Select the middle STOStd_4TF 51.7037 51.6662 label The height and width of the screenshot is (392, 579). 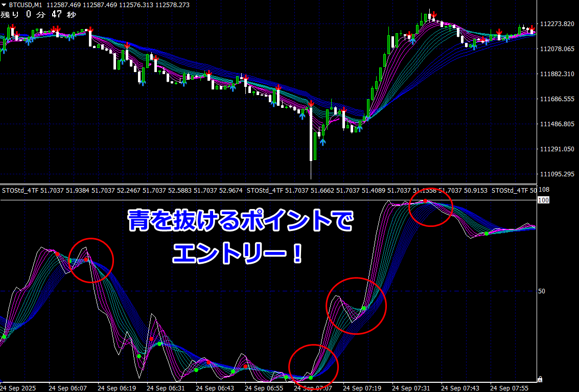point(290,191)
